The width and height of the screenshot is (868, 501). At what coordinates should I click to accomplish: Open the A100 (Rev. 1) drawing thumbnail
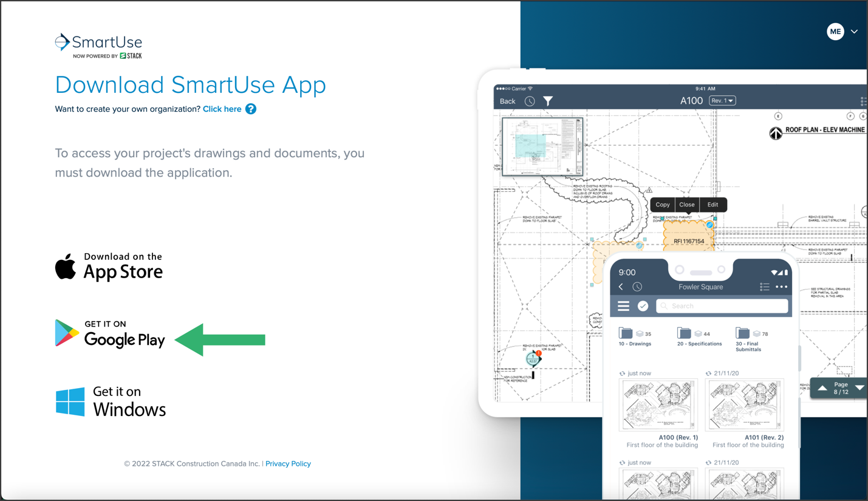coord(658,405)
